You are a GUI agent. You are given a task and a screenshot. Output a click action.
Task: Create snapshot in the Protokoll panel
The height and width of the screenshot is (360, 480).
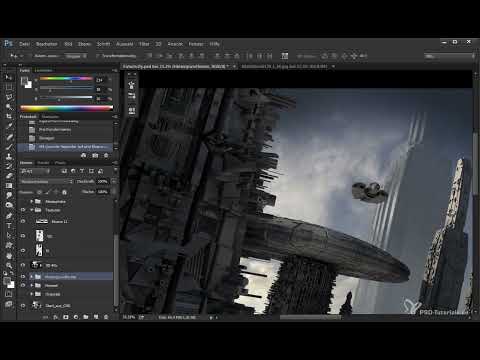[95, 156]
